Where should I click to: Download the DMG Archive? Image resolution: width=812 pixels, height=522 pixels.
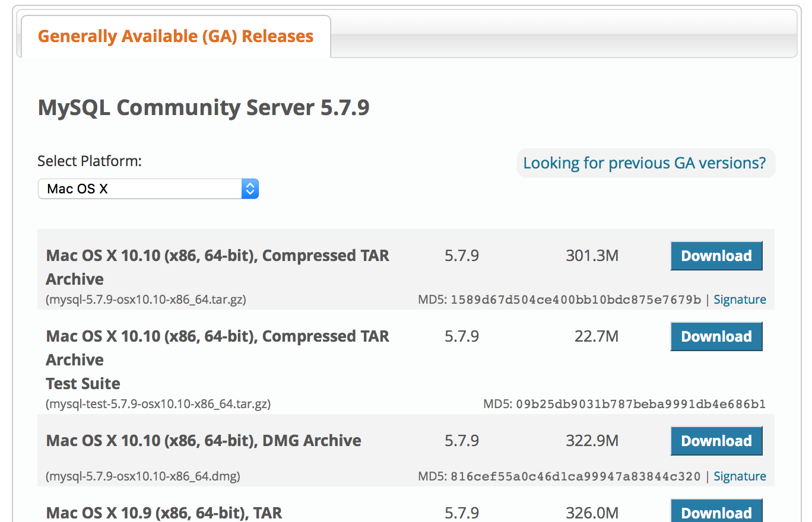tap(716, 441)
